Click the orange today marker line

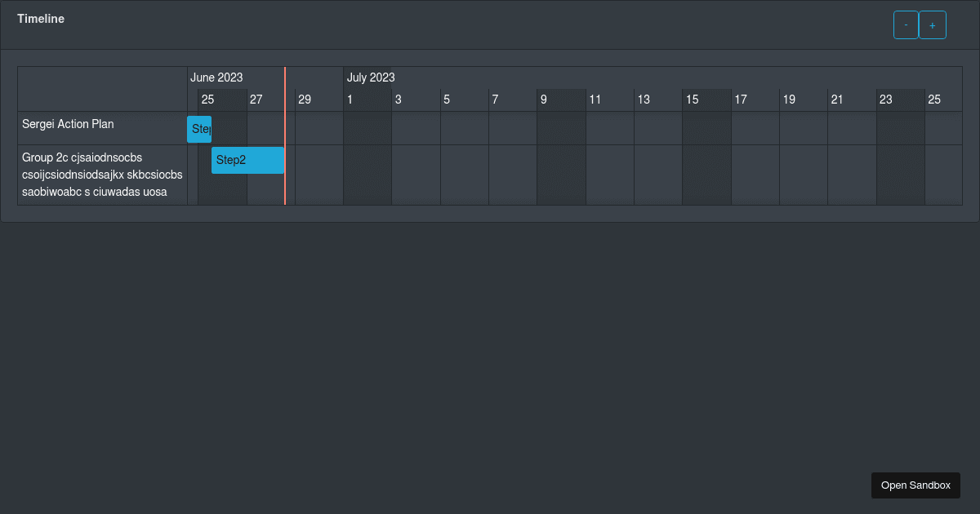(x=285, y=147)
